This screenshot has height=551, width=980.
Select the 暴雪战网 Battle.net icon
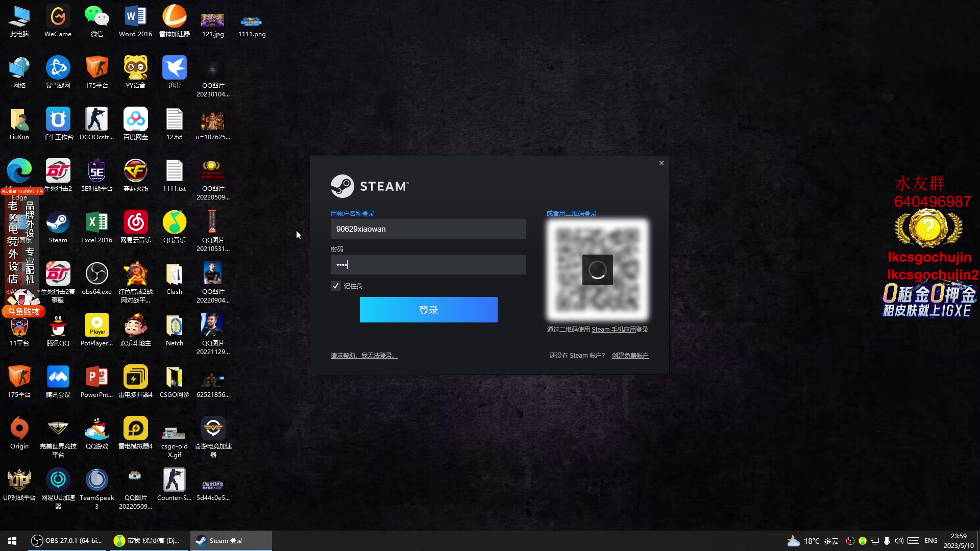[x=58, y=73]
